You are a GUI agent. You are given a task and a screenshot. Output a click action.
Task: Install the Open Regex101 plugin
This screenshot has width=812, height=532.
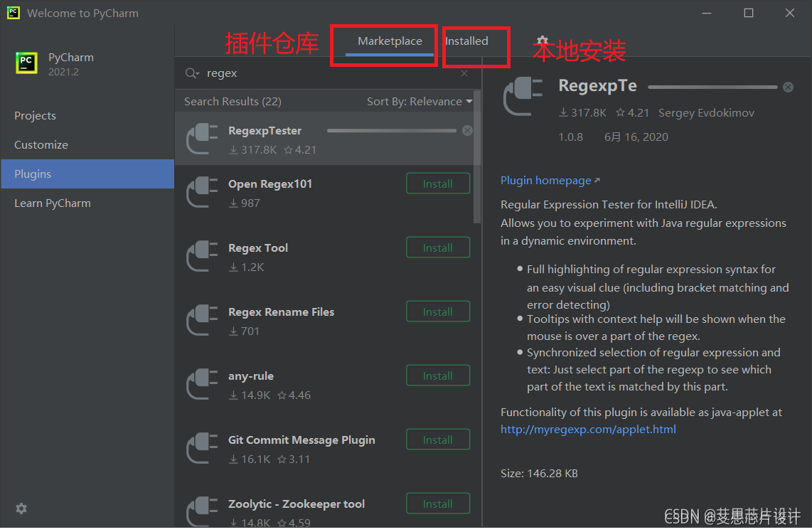[x=438, y=183]
